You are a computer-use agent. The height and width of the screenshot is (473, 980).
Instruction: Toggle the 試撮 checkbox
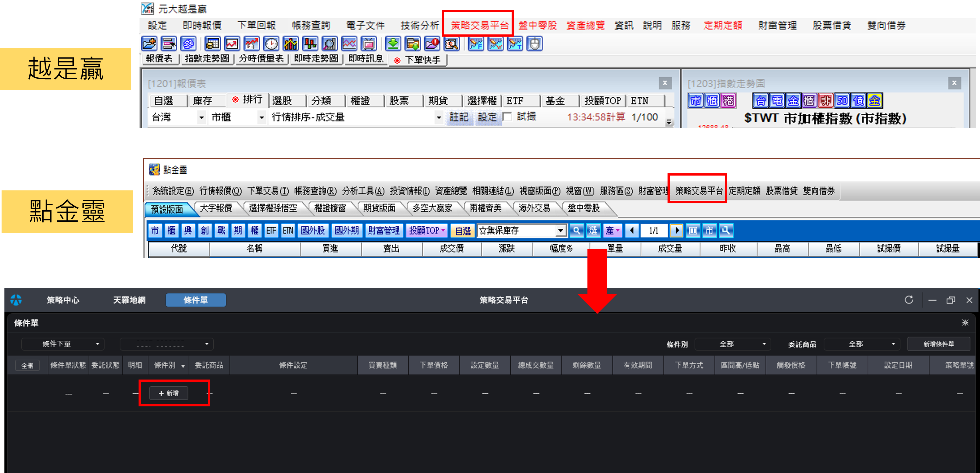(x=507, y=117)
